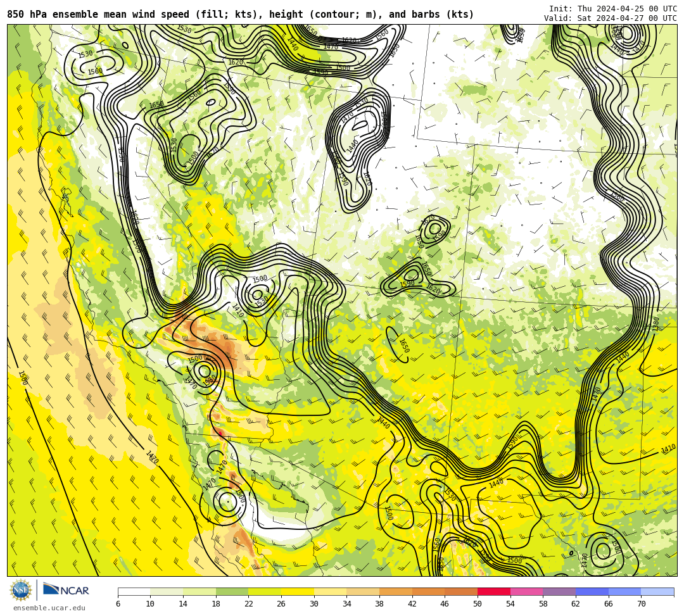Click the Valid: Sat 2024-04-27 00 UTC text
Screen dimensions: 684x616
pos(611,18)
